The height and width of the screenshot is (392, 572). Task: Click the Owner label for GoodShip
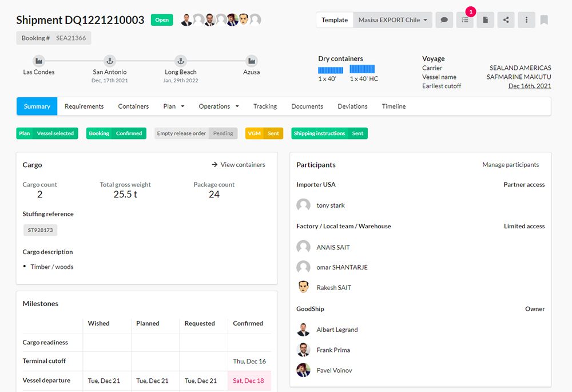pyautogui.click(x=535, y=309)
